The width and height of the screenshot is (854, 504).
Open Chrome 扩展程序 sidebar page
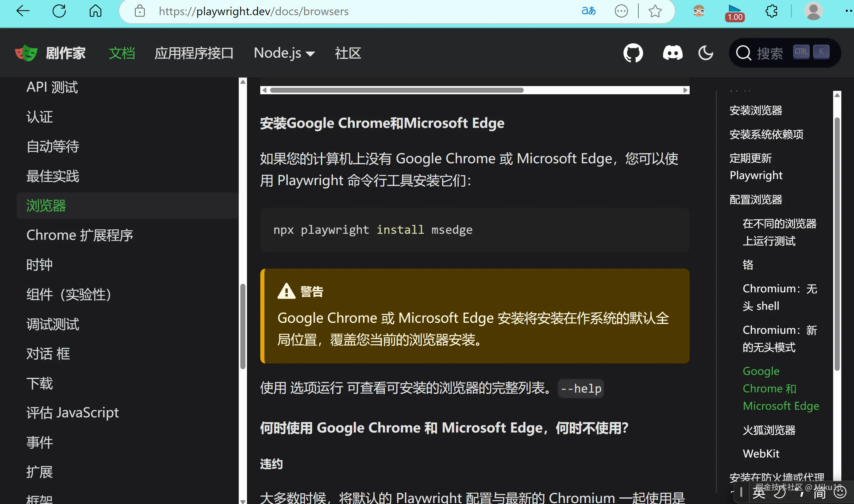tap(79, 235)
